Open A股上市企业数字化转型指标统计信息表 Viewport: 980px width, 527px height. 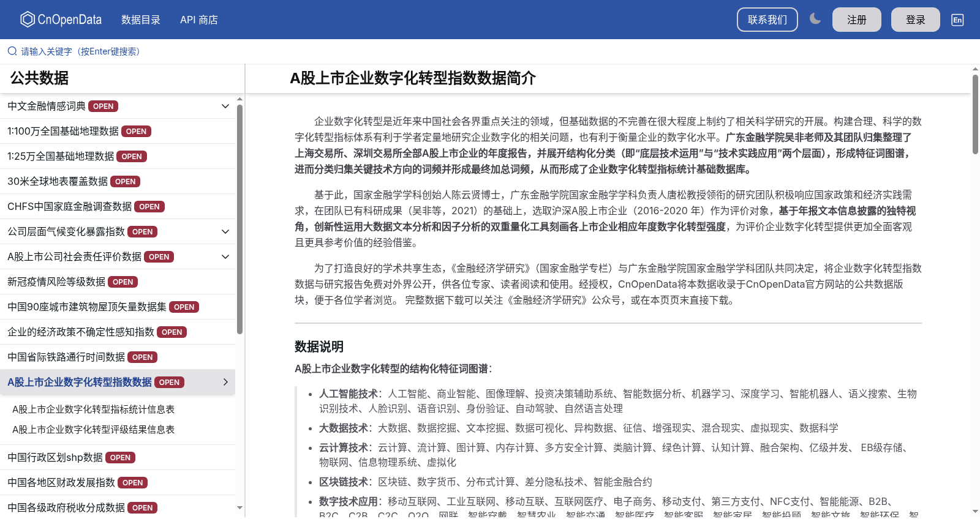click(x=93, y=409)
